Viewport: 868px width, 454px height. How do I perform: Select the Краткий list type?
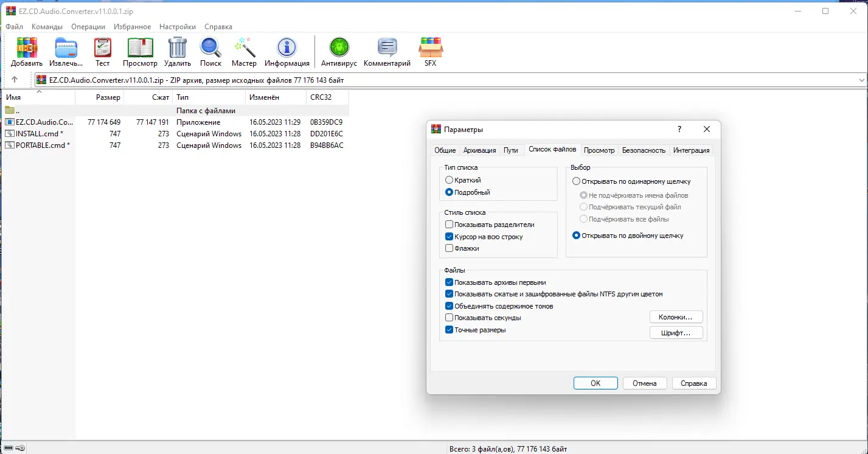[450, 180]
